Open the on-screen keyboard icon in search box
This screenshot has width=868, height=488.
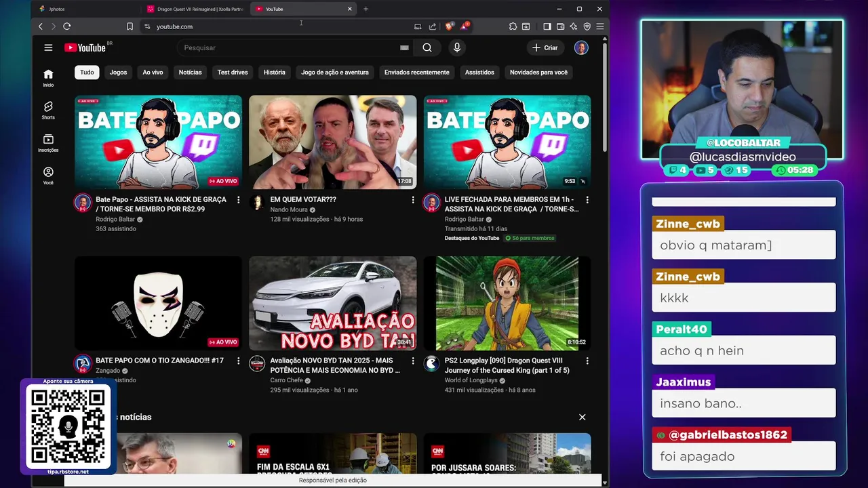tap(404, 47)
